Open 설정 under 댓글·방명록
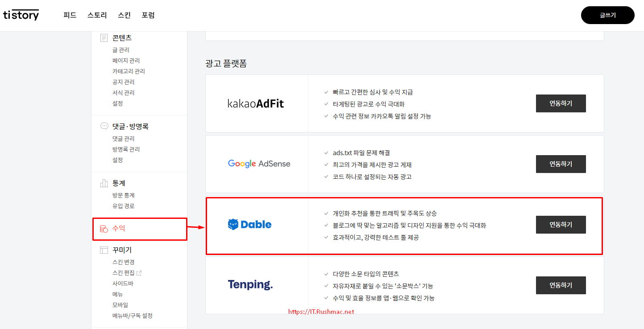This screenshot has height=329, width=644. 118,160
